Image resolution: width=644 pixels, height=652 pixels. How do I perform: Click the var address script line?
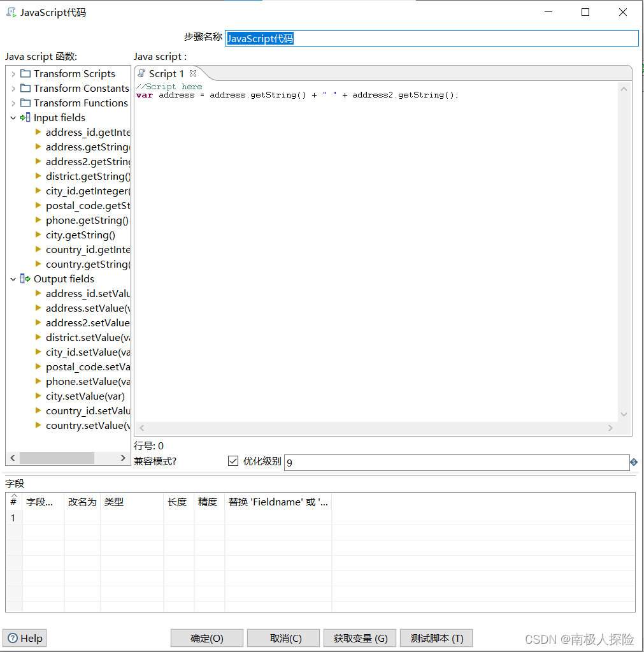(297, 95)
